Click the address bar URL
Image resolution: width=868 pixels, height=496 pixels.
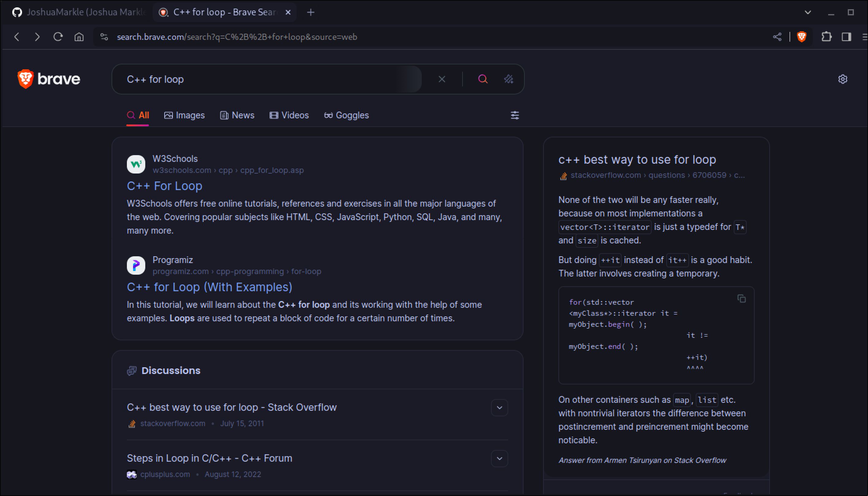point(237,37)
